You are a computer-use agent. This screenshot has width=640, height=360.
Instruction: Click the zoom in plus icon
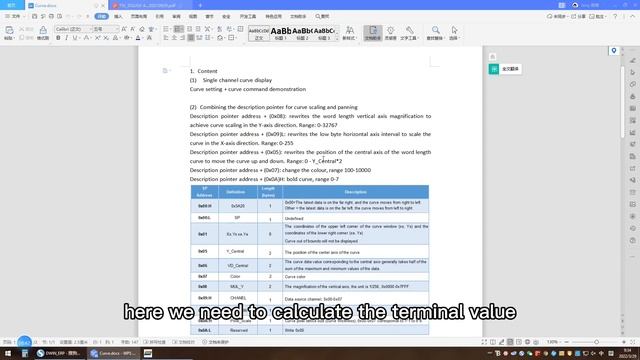coord(624,342)
